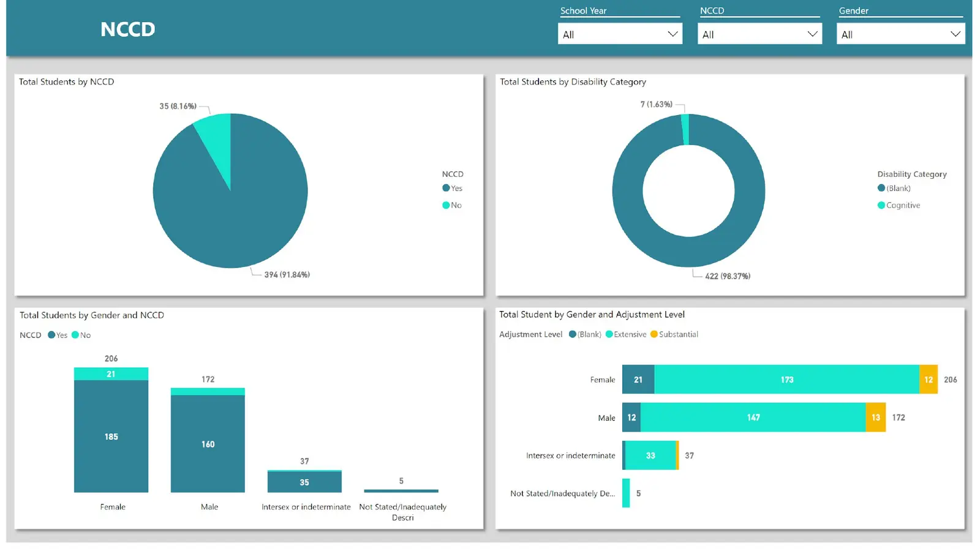Pick the No legend entry above the Gender and NCCD bars
The image size is (980, 551).
click(81, 335)
